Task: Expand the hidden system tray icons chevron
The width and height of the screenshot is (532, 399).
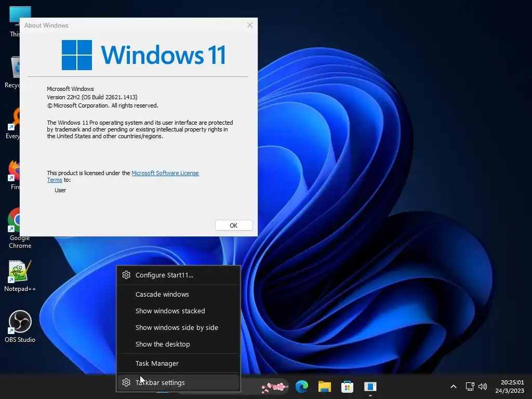Action: pyautogui.click(x=453, y=387)
